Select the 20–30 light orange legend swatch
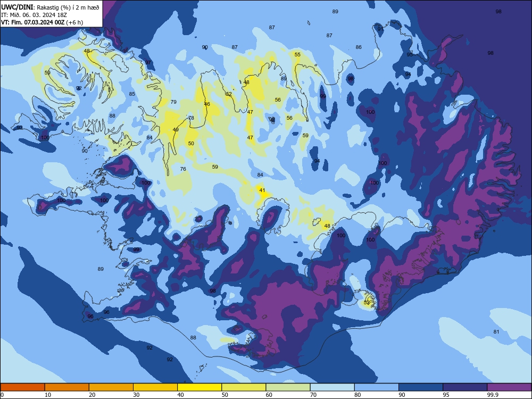 (x=111, y=387)
